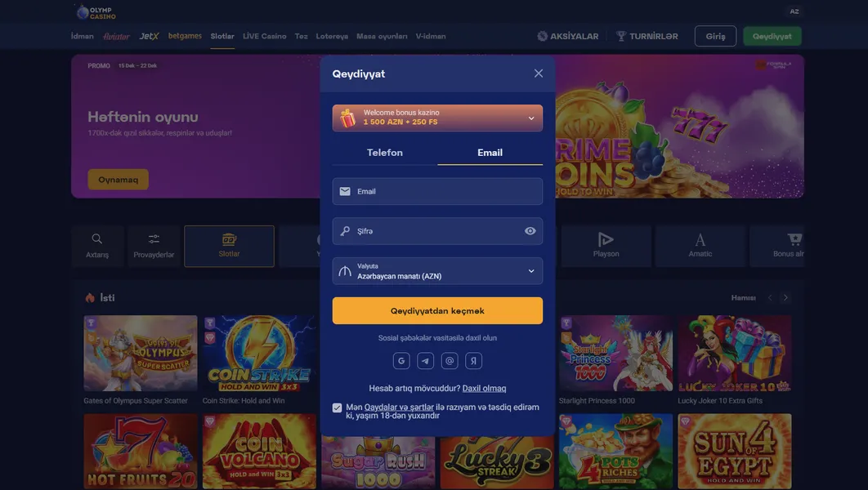Open the Valyuta currency dropdown
This screenshot has width=868, height=490.
click(x=437, y=271)
